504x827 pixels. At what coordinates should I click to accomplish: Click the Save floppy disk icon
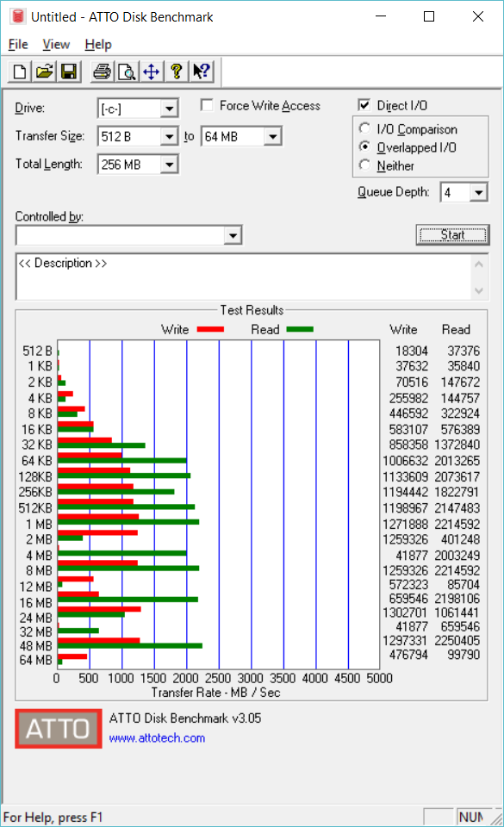point(69,72)
